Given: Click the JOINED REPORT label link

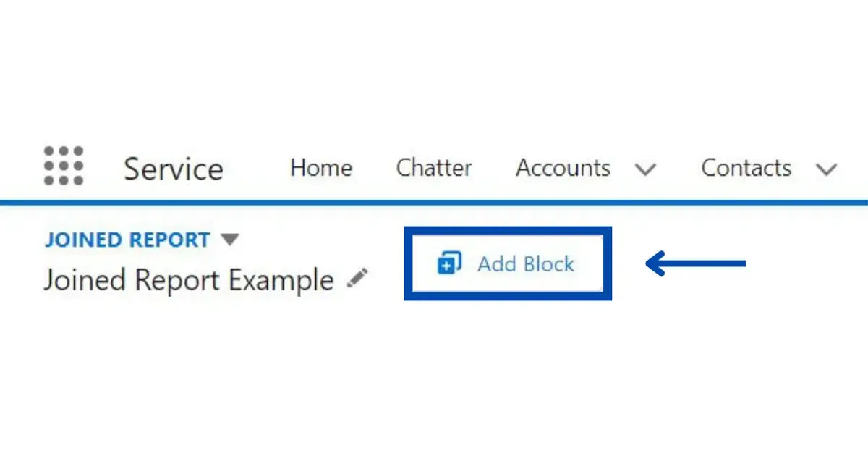Looking at the screenshot, I should point(127,239).
